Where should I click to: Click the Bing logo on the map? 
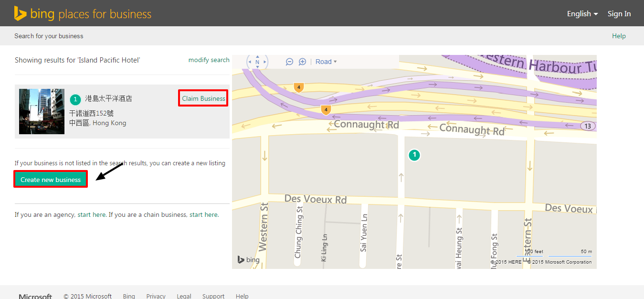[249, 259]
